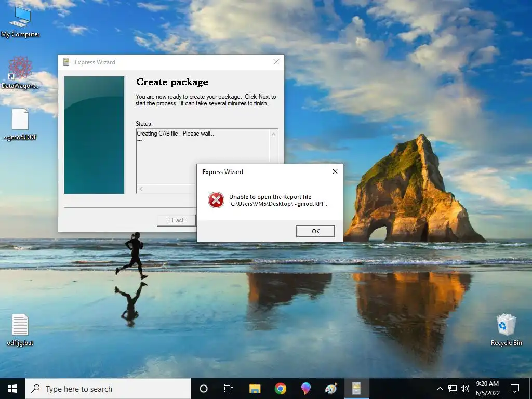Click the IExpress Wizard title bar icon
The height and width of the screenshot is (399, 532).
pos(66,62)
